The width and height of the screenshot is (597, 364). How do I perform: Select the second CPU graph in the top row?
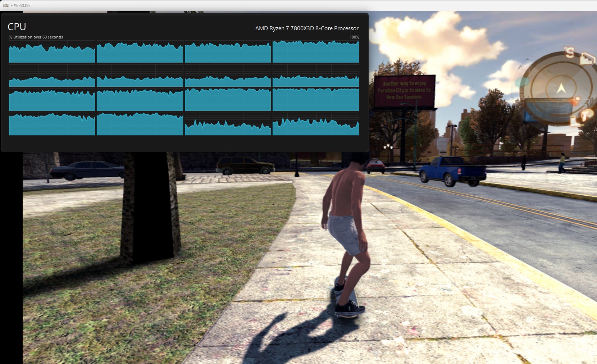[140, 51]
